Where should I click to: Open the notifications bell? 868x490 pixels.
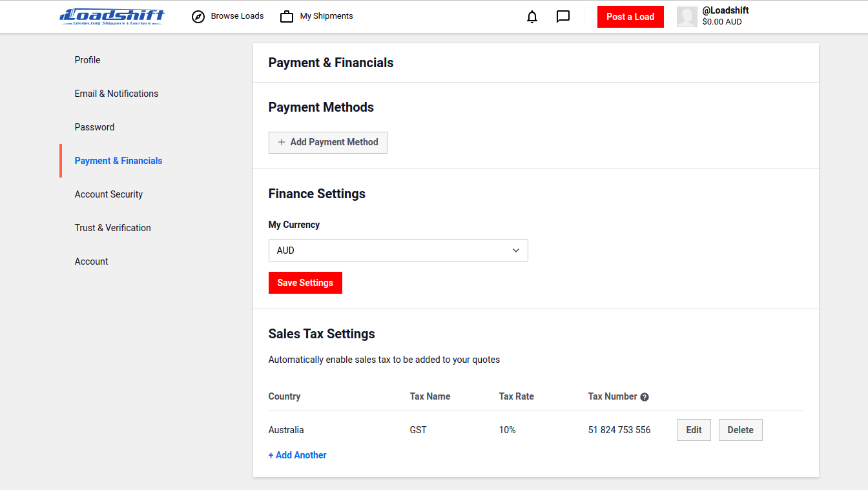(x=532, y=17)
